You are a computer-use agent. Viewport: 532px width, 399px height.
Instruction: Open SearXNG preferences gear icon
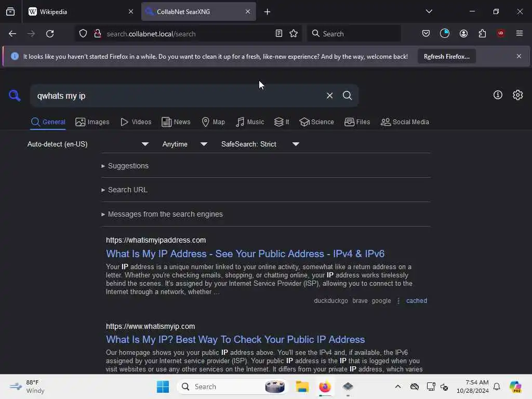(518, 95)
